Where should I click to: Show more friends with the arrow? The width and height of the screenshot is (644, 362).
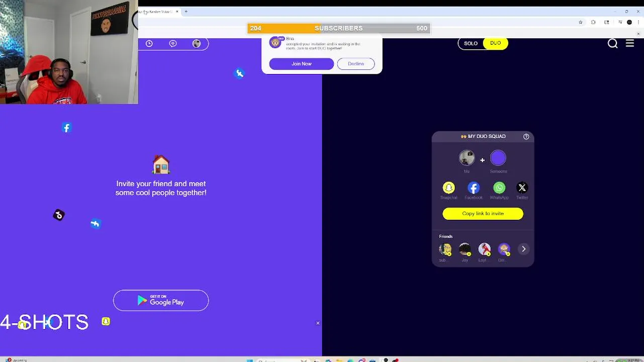coord(523,249)
